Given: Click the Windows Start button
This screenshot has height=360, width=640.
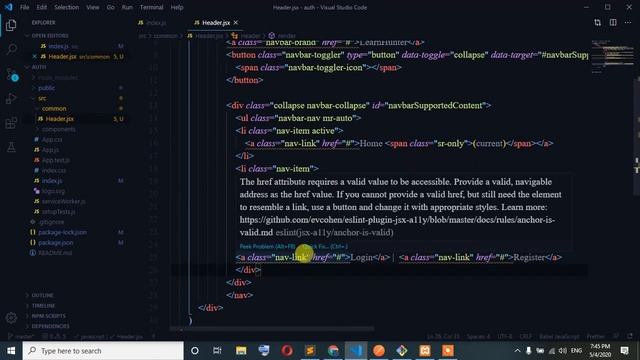Looking at the screenshot, I should pyautogui.click(x=11, y=351).
